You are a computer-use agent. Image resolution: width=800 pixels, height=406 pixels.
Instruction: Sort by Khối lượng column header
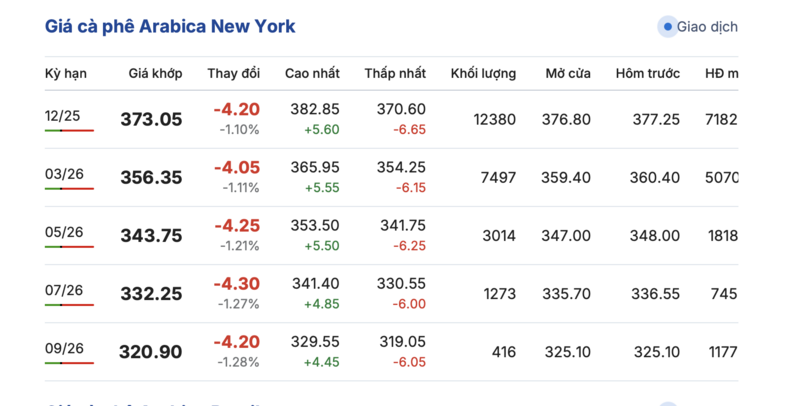pos(483,73)
